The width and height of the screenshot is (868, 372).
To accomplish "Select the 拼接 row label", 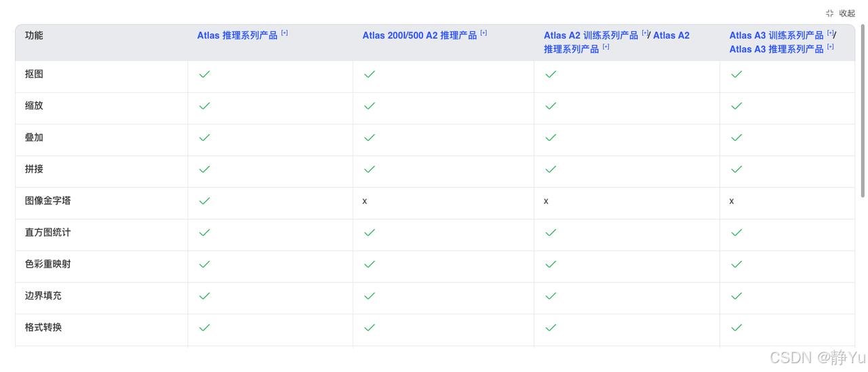I will [34, 169].
